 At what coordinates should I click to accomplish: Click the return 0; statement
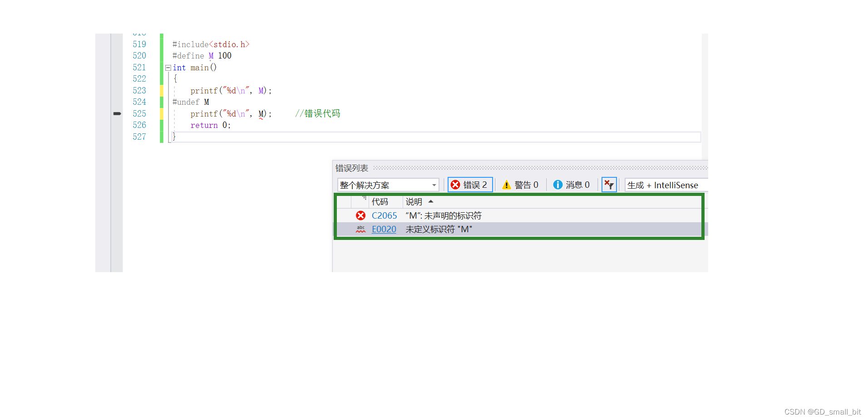tap(211, 125)
